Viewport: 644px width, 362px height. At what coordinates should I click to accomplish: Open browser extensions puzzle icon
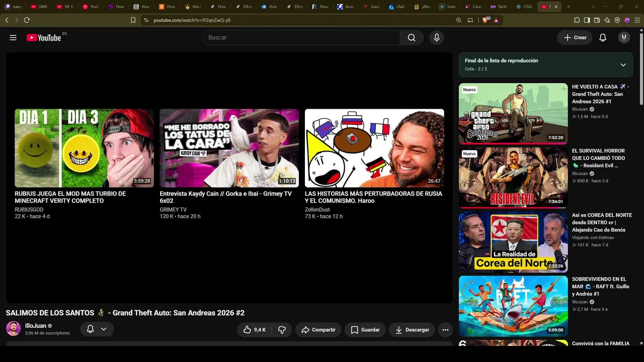577,20
